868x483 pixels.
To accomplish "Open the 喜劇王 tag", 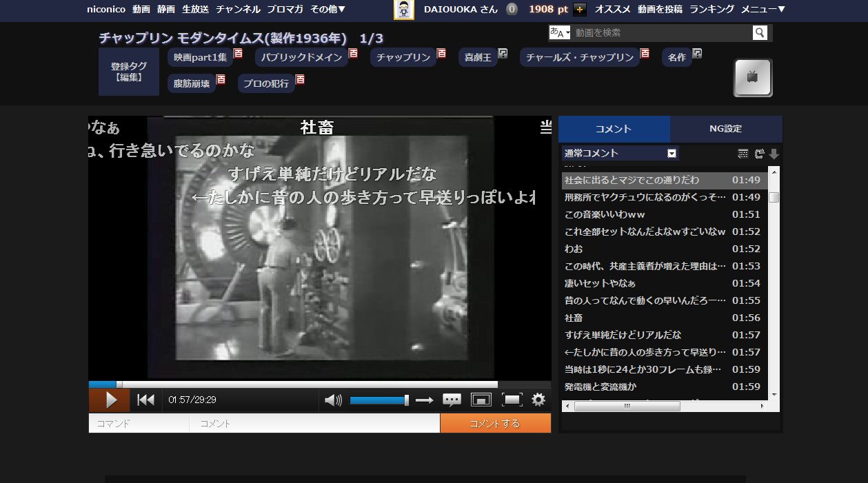I will pos(478,57).
